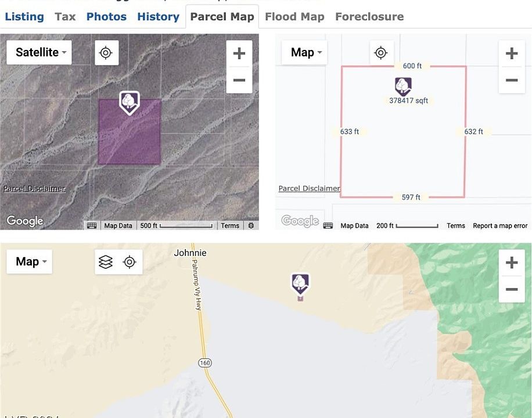This screenshot has height=418, width=532.
Task: Expand the Map type dropdown on bottom map
Action: click(x=30, y=262)
